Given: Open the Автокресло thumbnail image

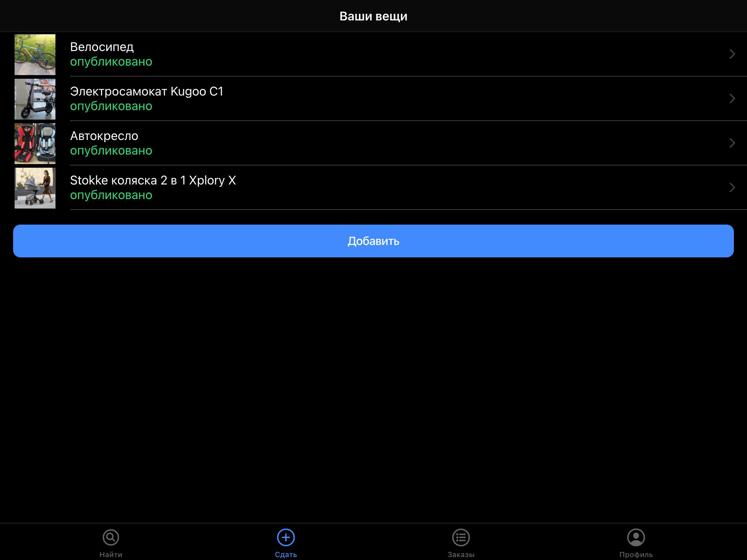Looking at the screenshot, I should click(x=35, y=144).
